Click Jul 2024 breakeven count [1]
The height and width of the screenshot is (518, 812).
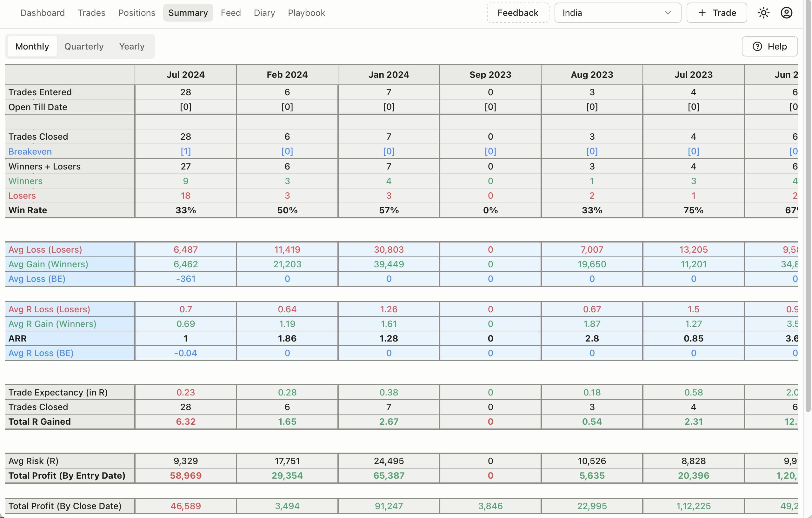point(185,151)
